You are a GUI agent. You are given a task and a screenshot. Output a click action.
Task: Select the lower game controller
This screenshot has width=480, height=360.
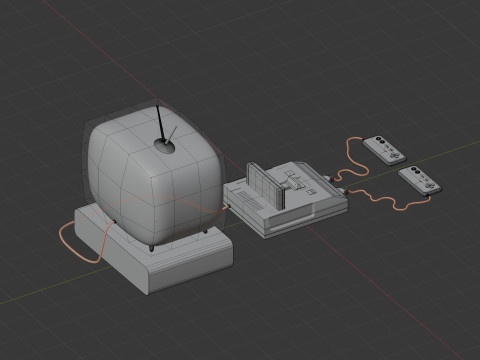[x=420, y=181]
